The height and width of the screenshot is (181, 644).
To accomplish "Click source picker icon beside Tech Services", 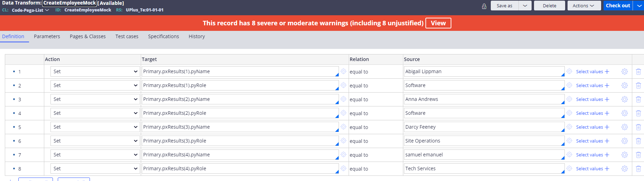I will point(569,168).
